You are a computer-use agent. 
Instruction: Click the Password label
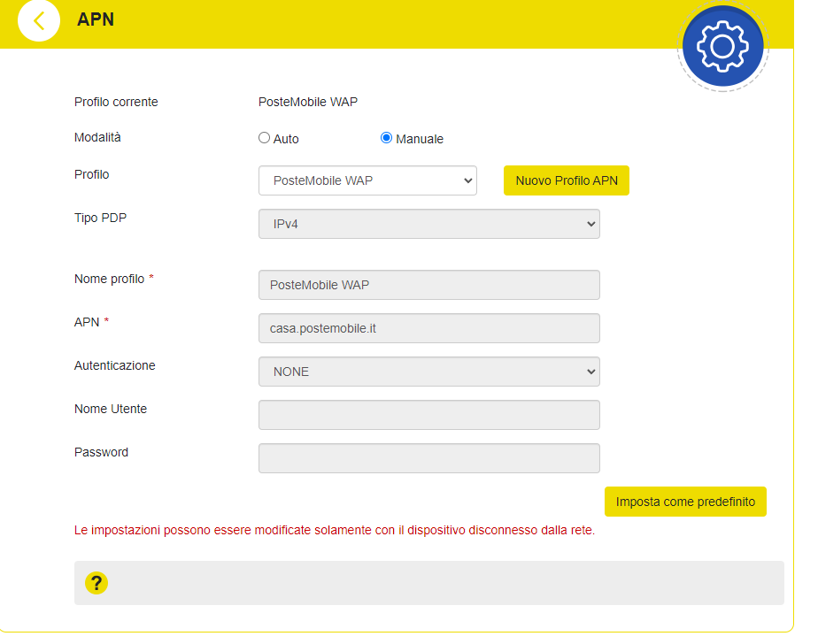(x=101, y=452)
